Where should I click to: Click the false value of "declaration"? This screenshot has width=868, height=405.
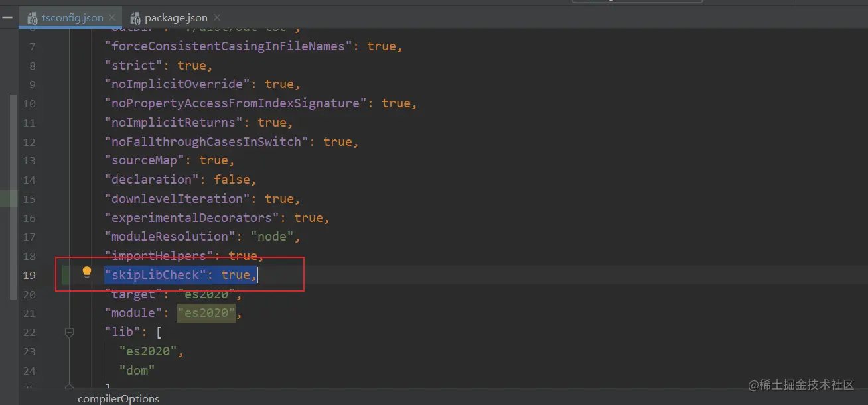[x=232, y=180]
